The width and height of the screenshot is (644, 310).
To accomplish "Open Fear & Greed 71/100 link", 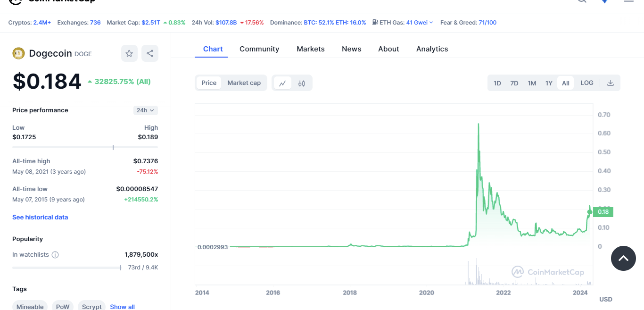I will [487, 22].
